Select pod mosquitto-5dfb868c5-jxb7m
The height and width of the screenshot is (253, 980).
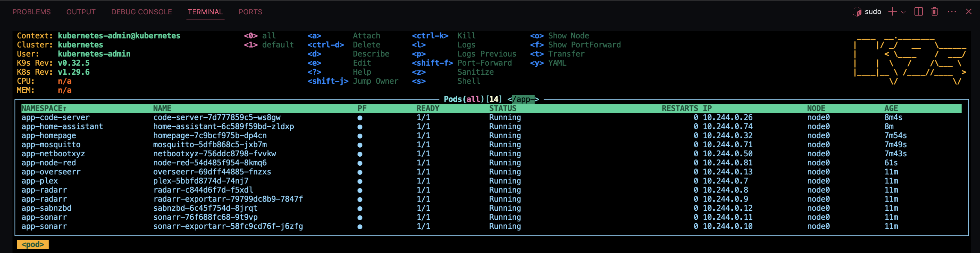click(210, 145)
